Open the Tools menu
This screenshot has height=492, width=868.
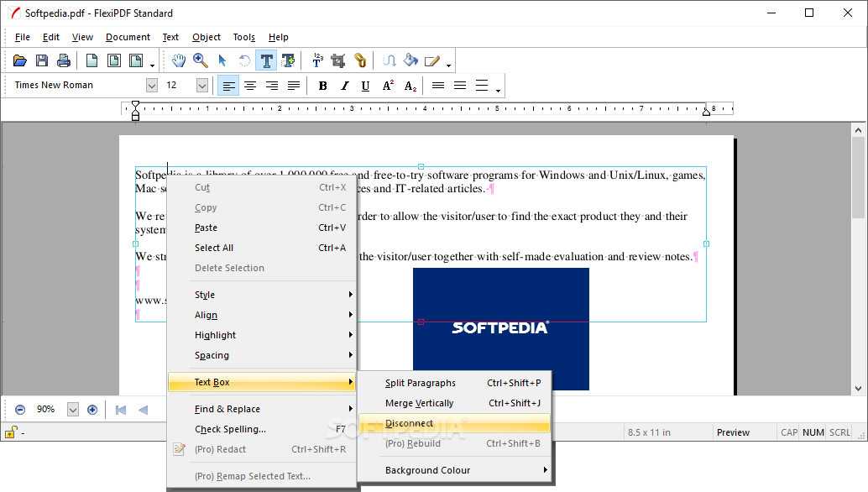click(244, 37)
